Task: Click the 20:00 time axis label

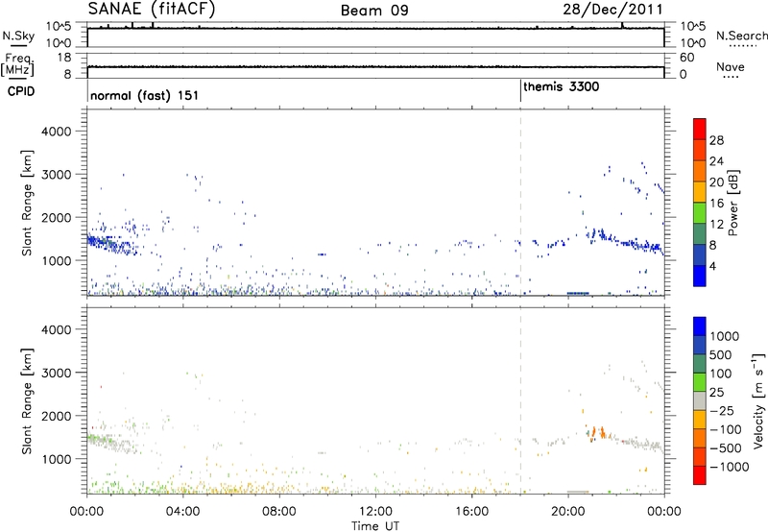Action: coord(568,512)
